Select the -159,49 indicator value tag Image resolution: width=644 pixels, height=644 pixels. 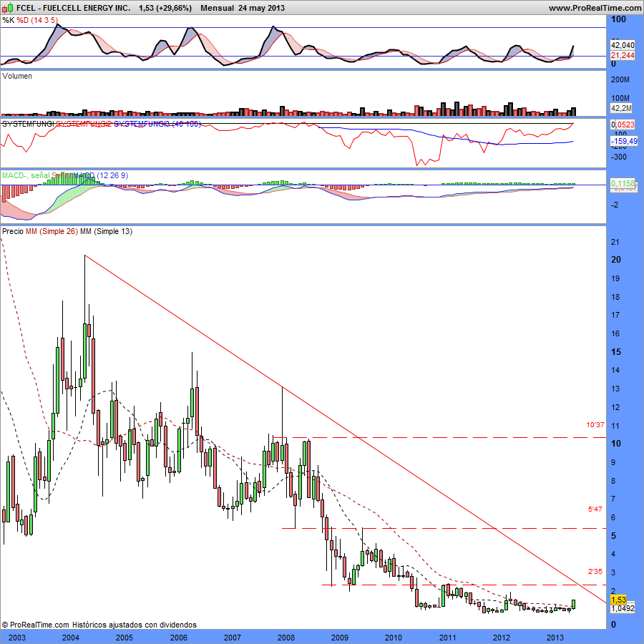coord(624,141)
